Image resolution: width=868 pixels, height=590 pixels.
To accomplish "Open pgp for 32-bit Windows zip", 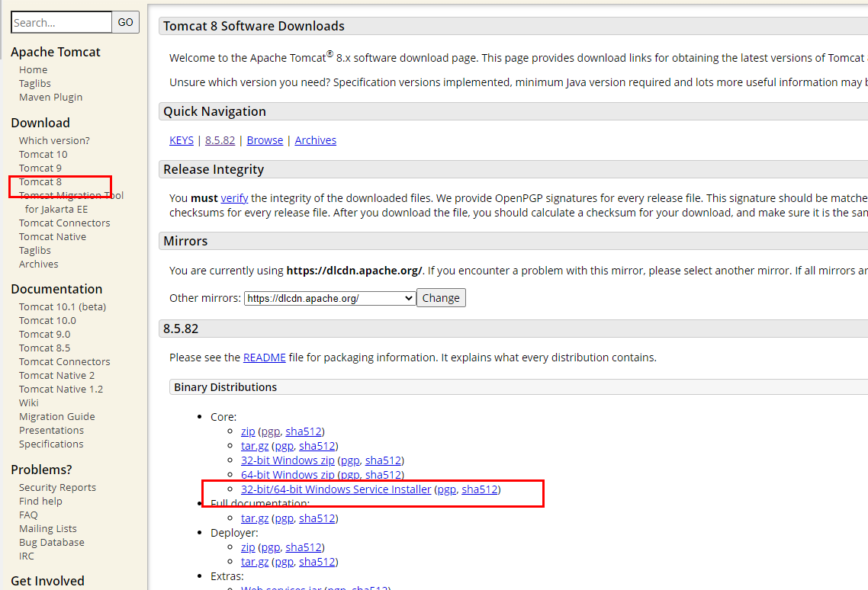I will (350, 460).
